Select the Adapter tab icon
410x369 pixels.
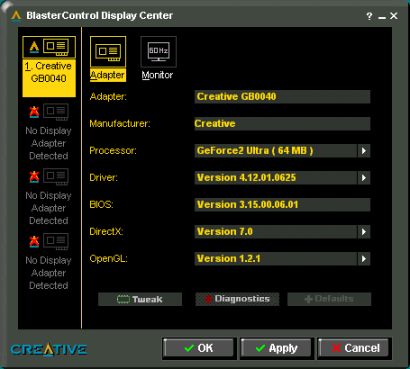[108, 52]
